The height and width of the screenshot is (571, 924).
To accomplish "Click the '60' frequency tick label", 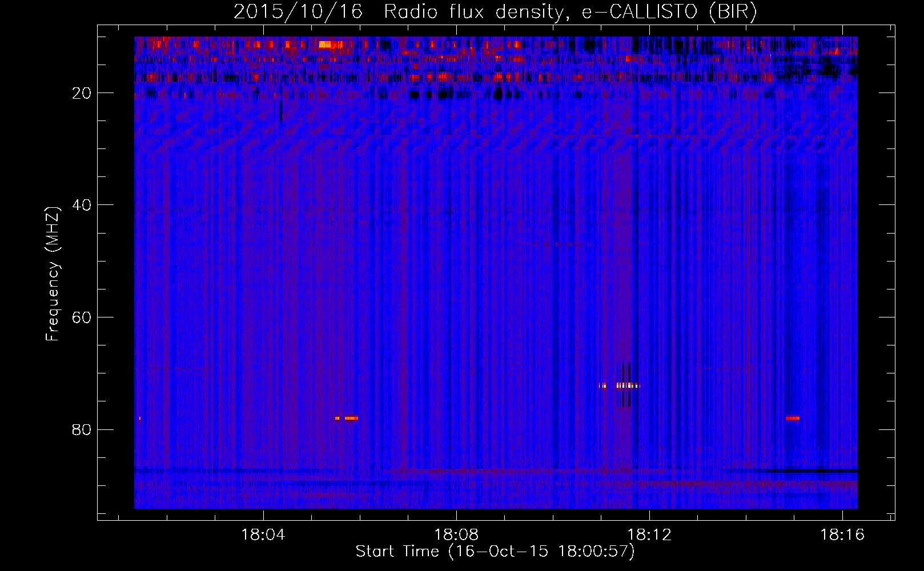I will tap(82, 317).
